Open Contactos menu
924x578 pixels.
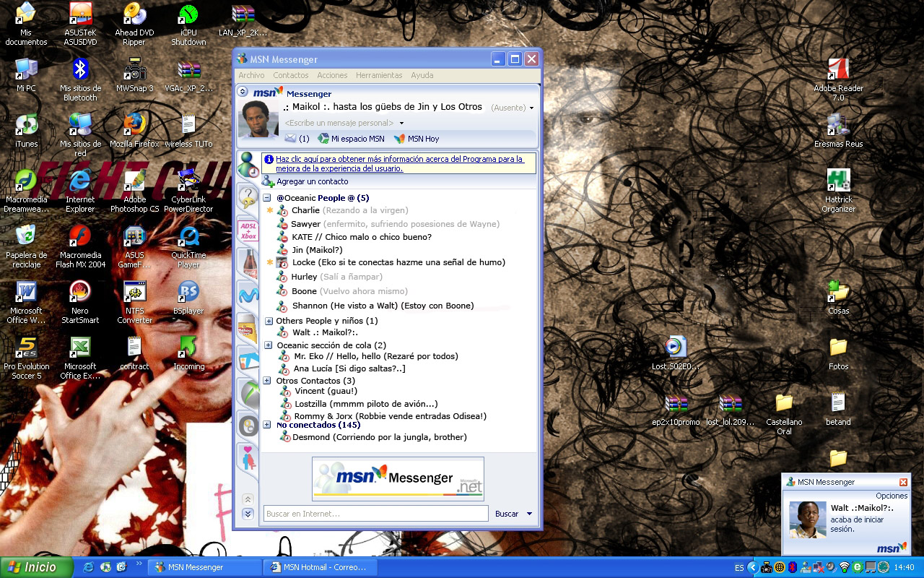[x=291, y=75]
